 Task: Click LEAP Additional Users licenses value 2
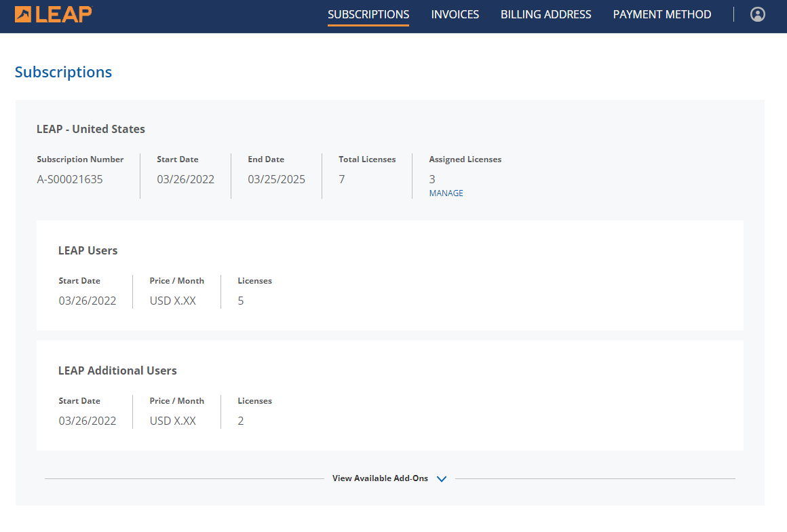[241, 421]
